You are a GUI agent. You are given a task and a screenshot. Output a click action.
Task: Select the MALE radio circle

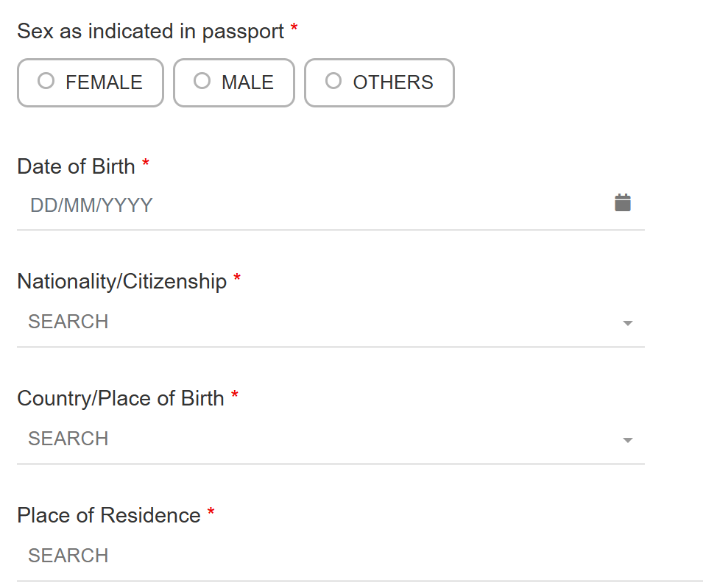[x=202, y=81]
